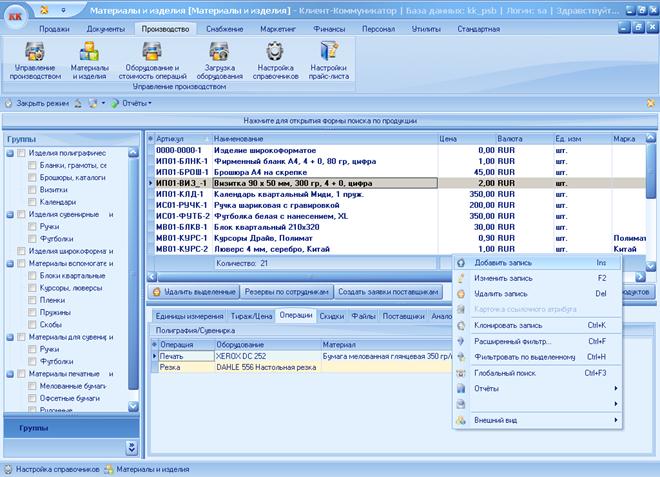Open Настройка справочников gear icon
This screenshot has height=477, width=660.
tap(275, 52)
